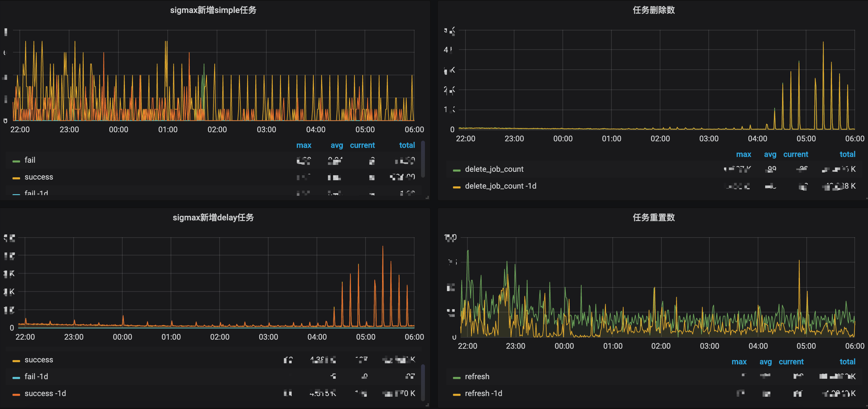The height and width of the screenshot is (409, 868).
Task: Sort the 任务重置数 legend by avg header
Action: coord(765,362)
